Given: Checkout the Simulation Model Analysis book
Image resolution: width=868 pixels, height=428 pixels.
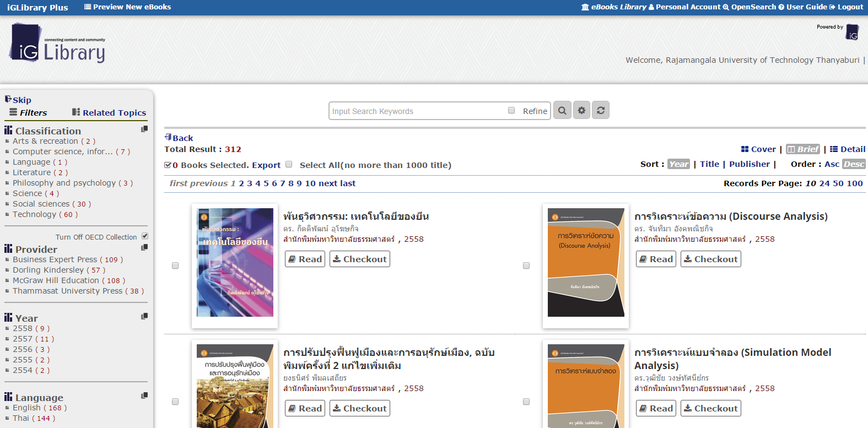Looking at the screenshot, I should (x=711, y=408).
